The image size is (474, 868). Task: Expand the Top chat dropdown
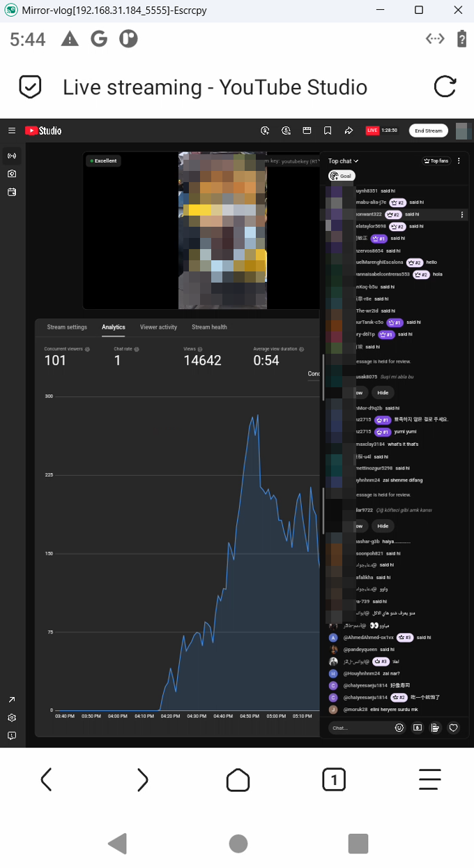343,161
